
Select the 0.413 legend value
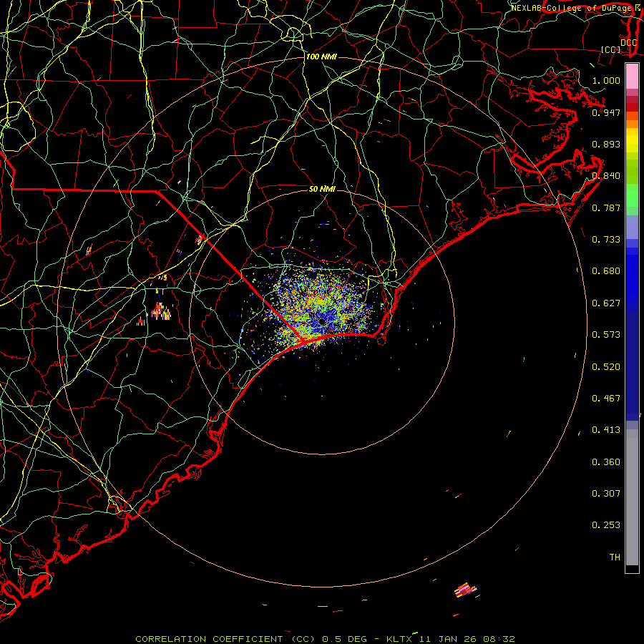pyautogui.click(x=606, y=430)
